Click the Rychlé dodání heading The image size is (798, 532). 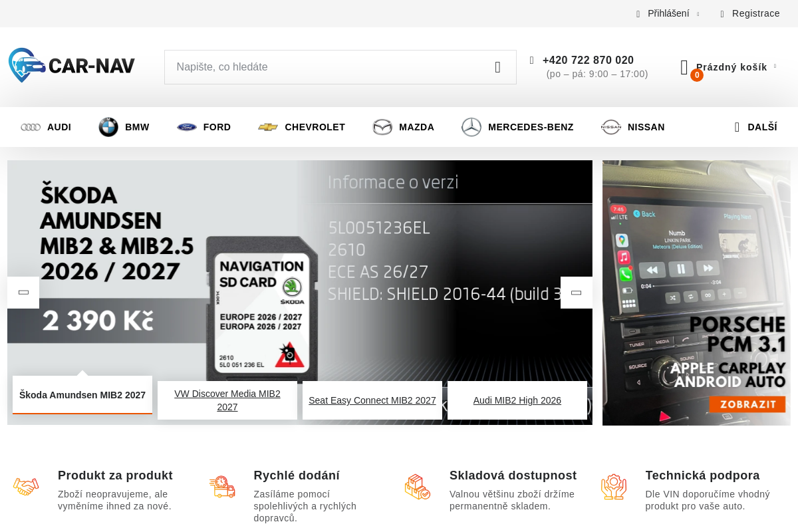tap(297, 475)
